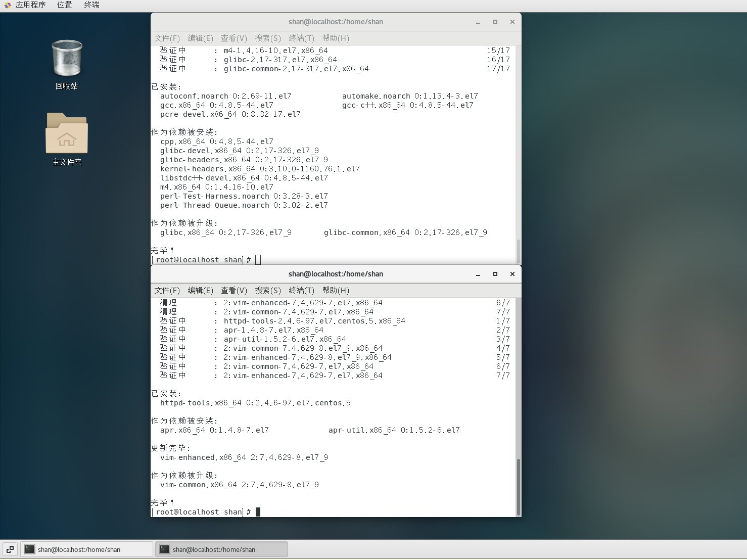This screenshot has height=560, width=747.
Task: Click the lower terminal root prompt line
Action: click(206, 512)
